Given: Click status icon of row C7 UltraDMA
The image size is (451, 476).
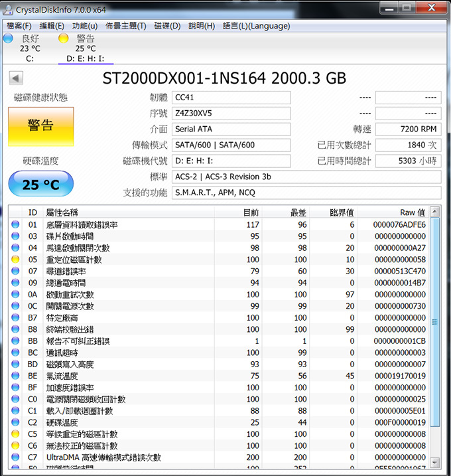Looking at the screenshot, I should [15, 457].
